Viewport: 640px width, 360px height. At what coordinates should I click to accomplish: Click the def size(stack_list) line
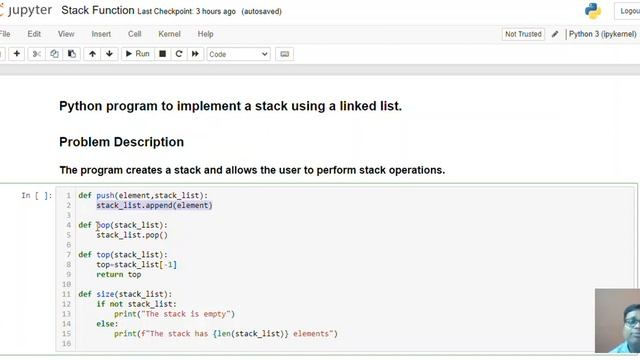pos(125,294)
